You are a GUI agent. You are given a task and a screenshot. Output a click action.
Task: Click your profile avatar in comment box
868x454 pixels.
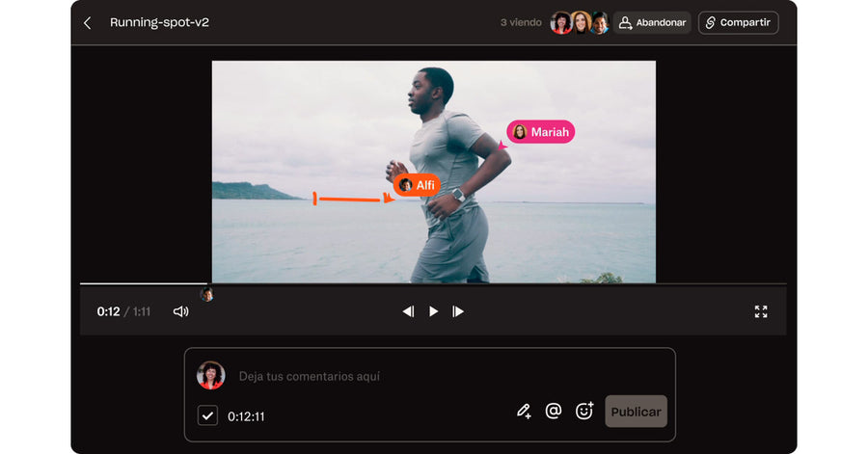211,376
